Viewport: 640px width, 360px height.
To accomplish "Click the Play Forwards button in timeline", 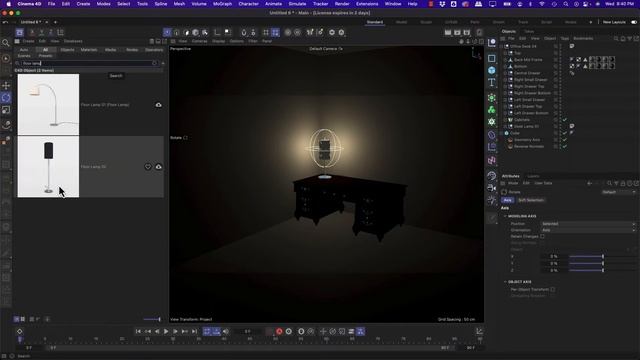I will [166, 331].
